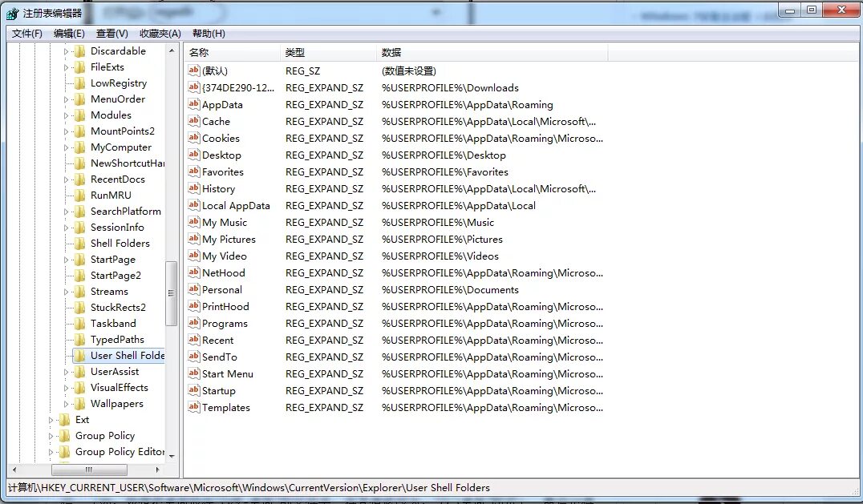Expand the Modules key
Screen dimensions: 863x504
coord(66,115)
